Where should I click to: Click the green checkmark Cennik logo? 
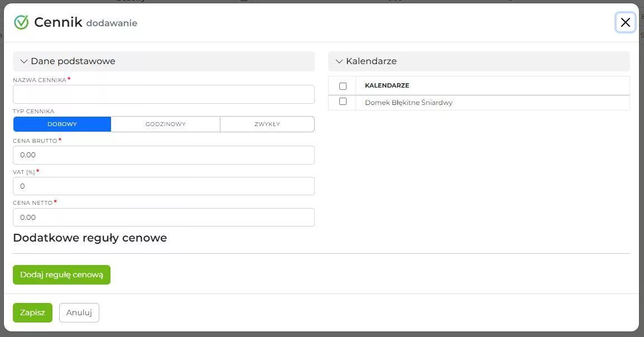pos(21,22)
